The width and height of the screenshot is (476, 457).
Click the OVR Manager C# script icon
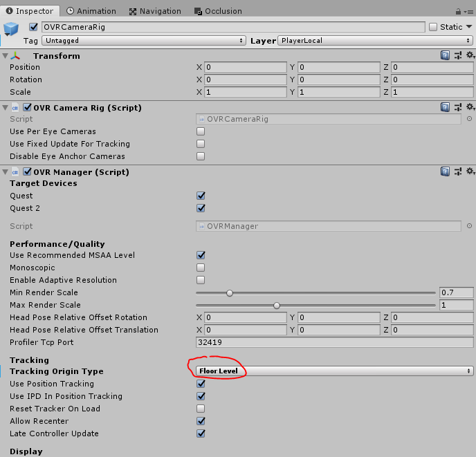(15, 172)
